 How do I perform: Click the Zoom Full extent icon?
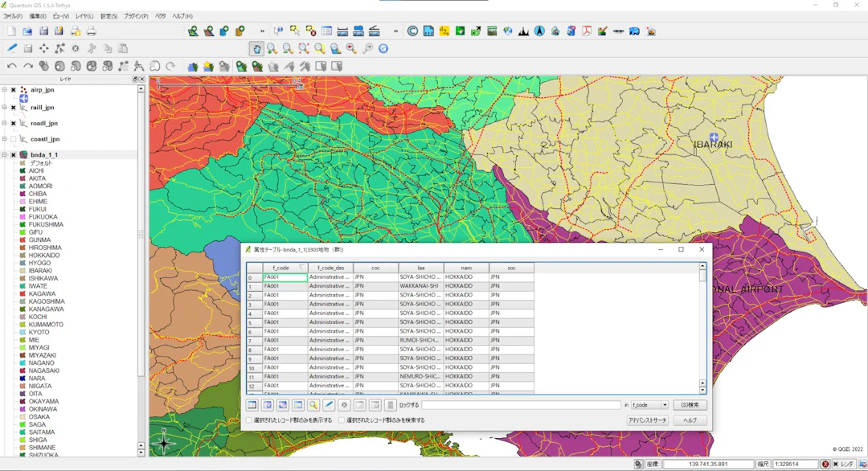click(x=303, y=49)
